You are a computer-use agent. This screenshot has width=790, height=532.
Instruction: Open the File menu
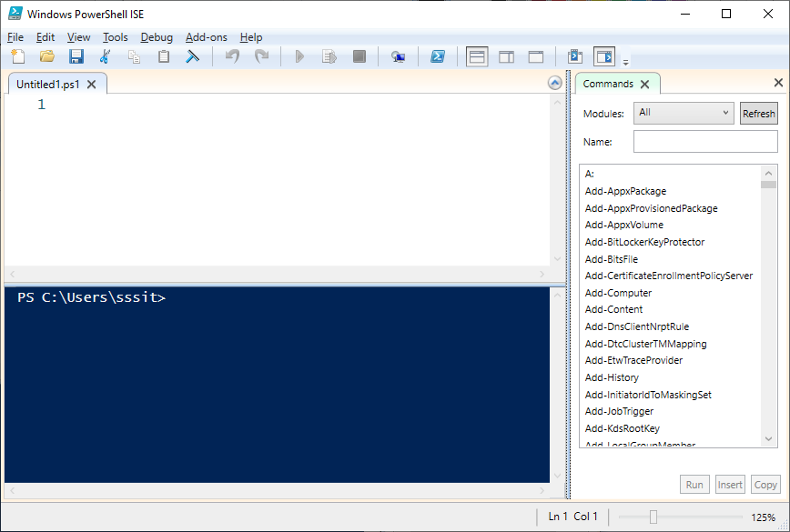click(15, 37)
